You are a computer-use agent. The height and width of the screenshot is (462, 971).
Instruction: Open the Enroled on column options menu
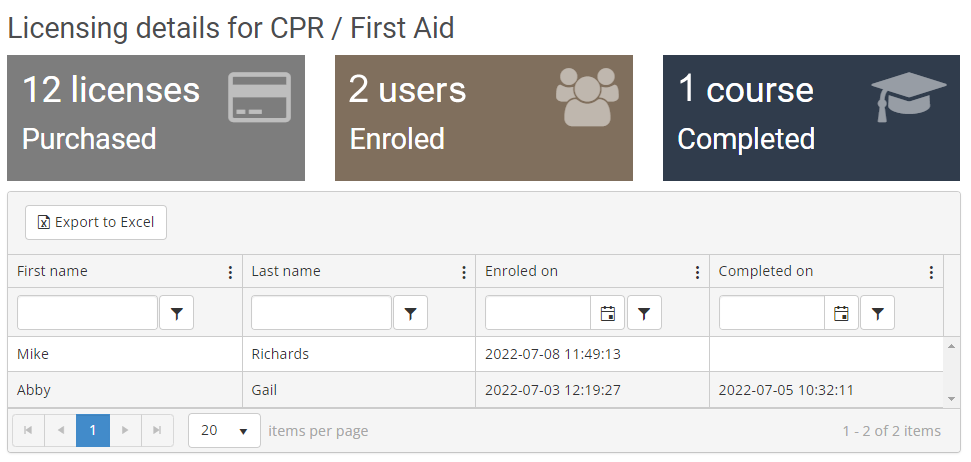pos(697,272)
